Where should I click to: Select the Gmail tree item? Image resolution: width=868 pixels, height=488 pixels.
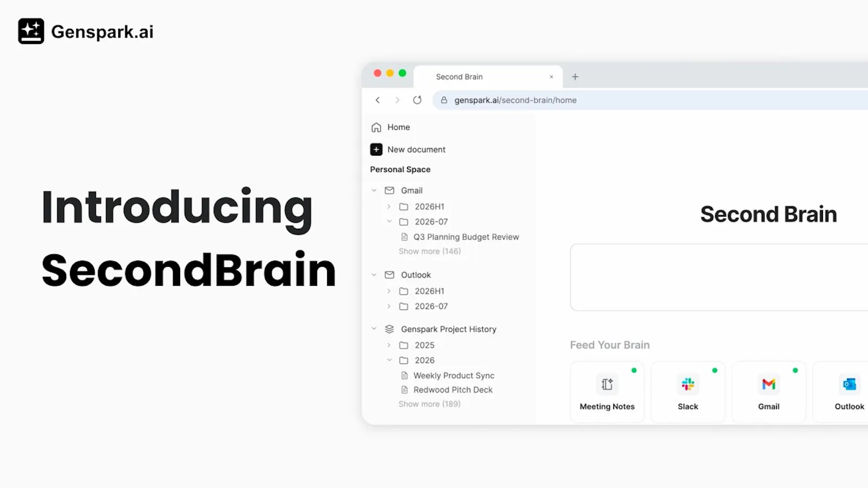point(412,190)
